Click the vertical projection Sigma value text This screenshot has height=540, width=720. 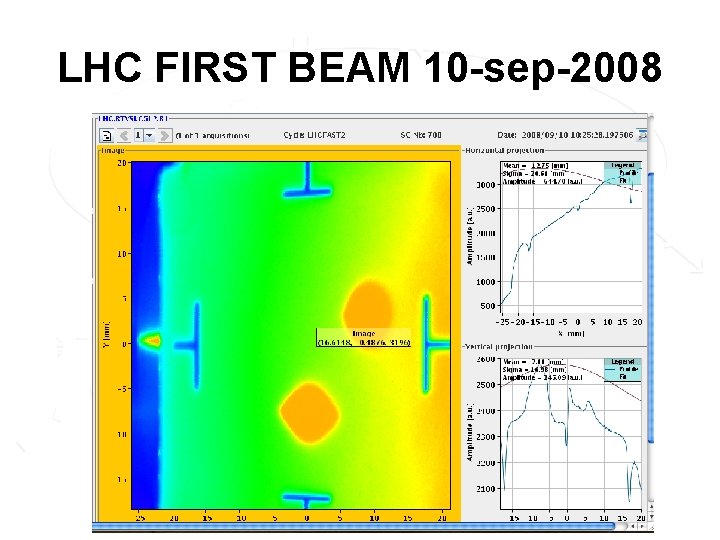534,370
